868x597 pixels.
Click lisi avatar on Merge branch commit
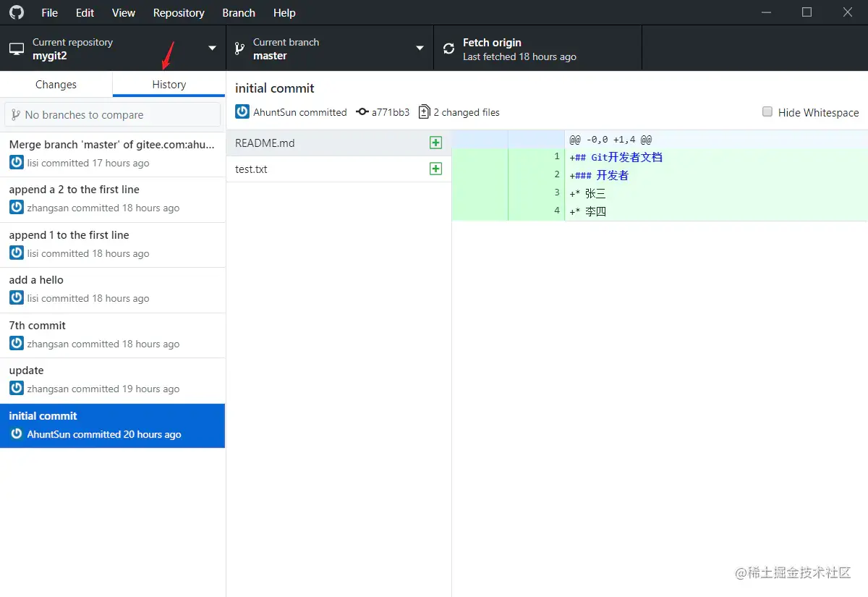click(17, 163)
